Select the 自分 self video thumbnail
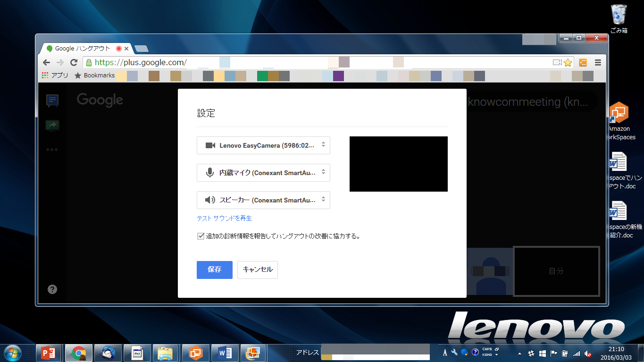 (x=556, y=271)
